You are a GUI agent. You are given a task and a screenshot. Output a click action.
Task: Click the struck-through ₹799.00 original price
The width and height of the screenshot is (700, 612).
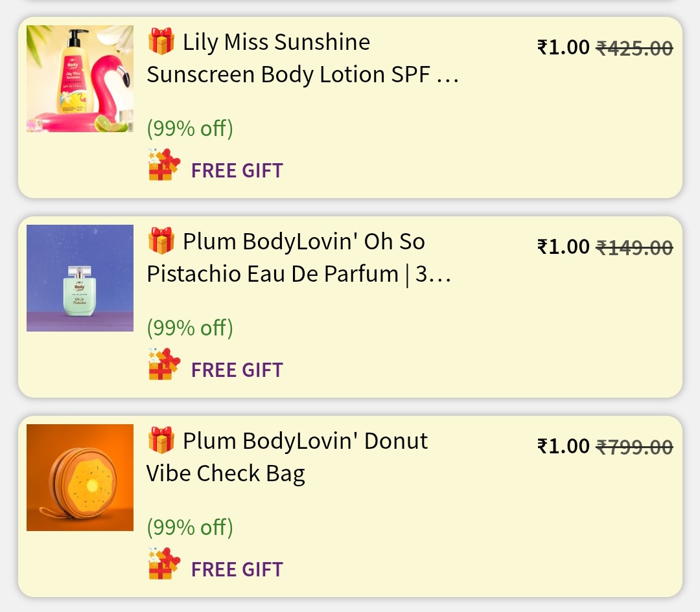pyautogui.click(x=634, y=447)
